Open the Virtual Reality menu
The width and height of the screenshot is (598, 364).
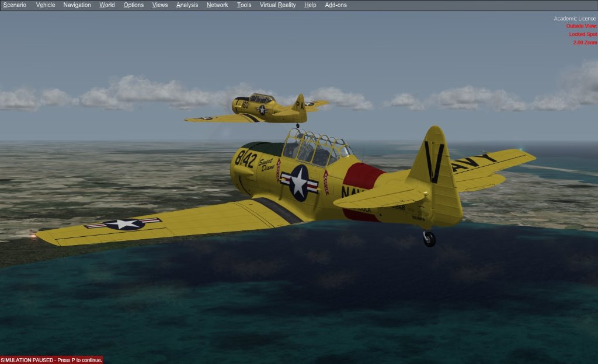pos(277,5)
